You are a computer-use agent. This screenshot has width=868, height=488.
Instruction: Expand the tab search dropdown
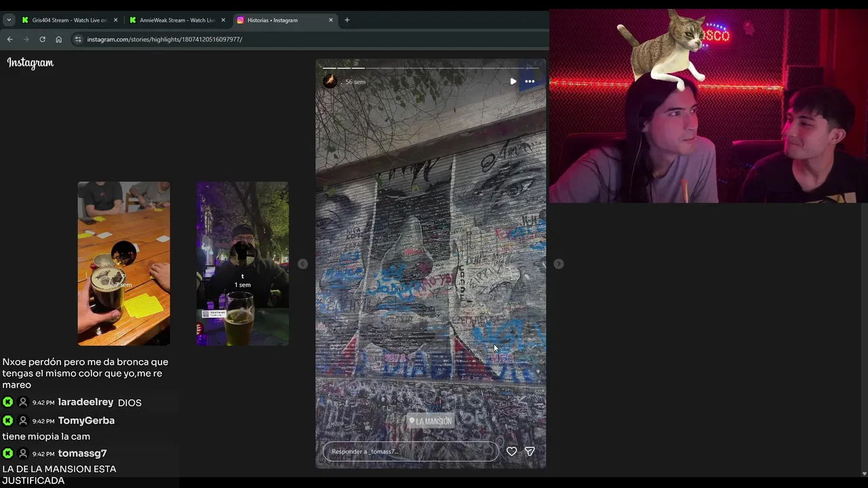9,20
